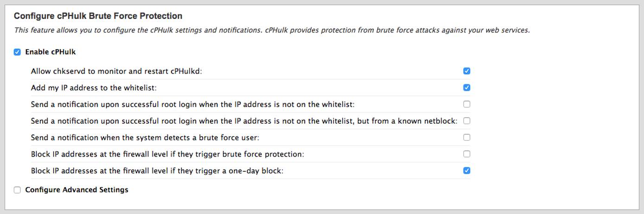This screenshot has width=644, height=214.
Task: Click the 'Allow chkservd to monitor' option text
Action: tap(116, 71)
